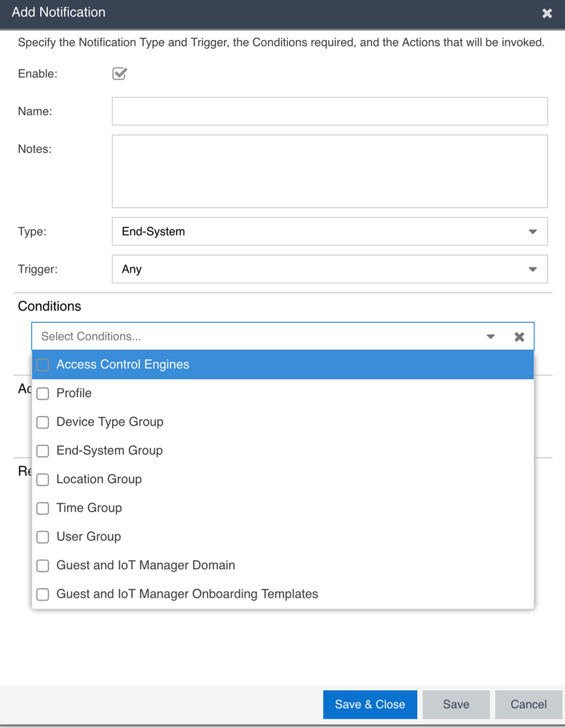Screen dimensions: 565x728
Task: Cancel the notification dialog
Action: coord(529,705)
